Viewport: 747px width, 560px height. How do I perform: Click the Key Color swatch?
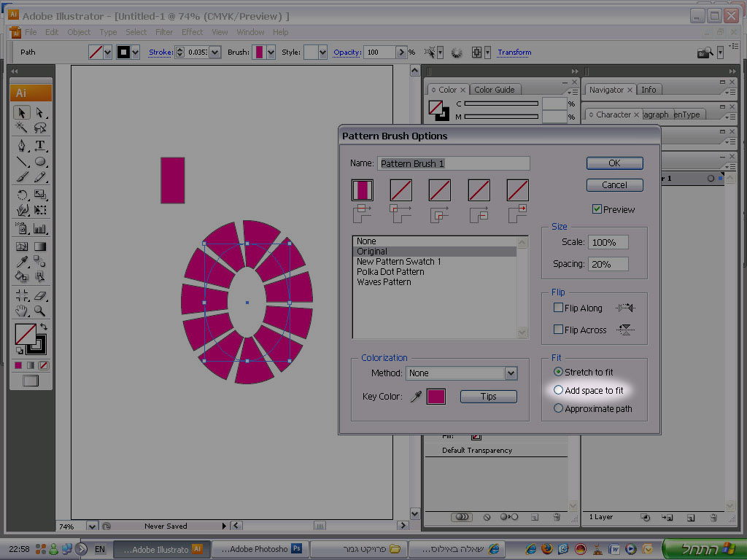(436, 396)
